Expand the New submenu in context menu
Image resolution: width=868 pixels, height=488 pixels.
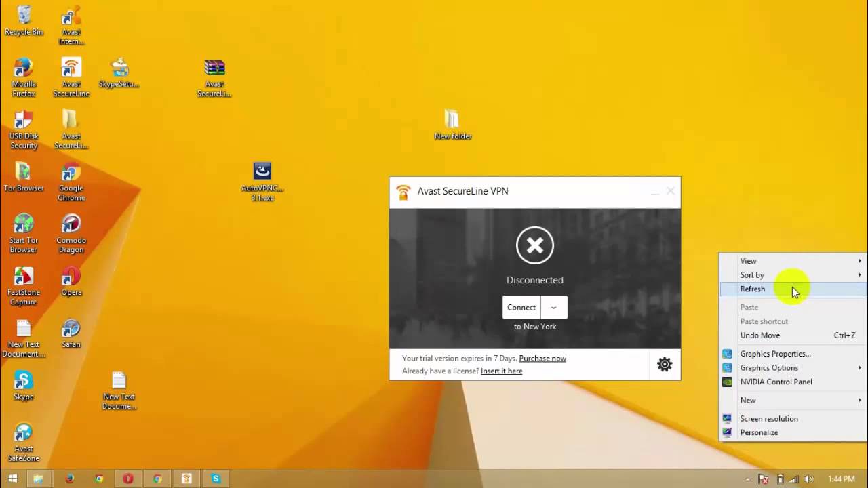click(793, 400)
